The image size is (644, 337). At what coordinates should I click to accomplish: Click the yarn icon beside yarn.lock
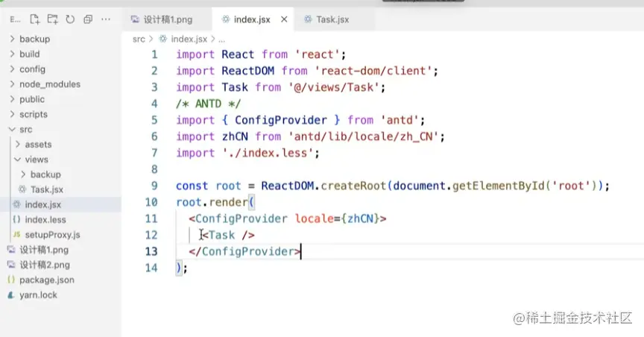11,295
